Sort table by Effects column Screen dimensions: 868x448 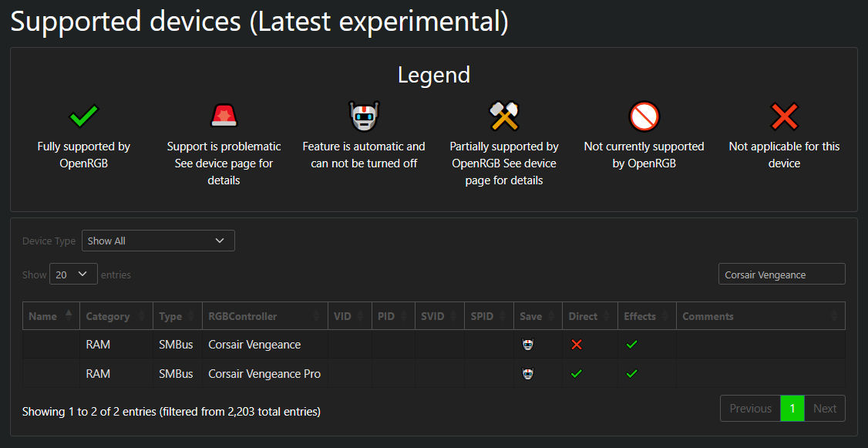tap(647, 316)
